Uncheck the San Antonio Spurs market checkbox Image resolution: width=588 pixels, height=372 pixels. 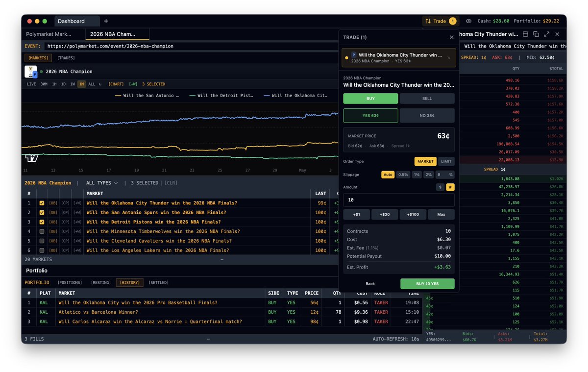(42, 213)
